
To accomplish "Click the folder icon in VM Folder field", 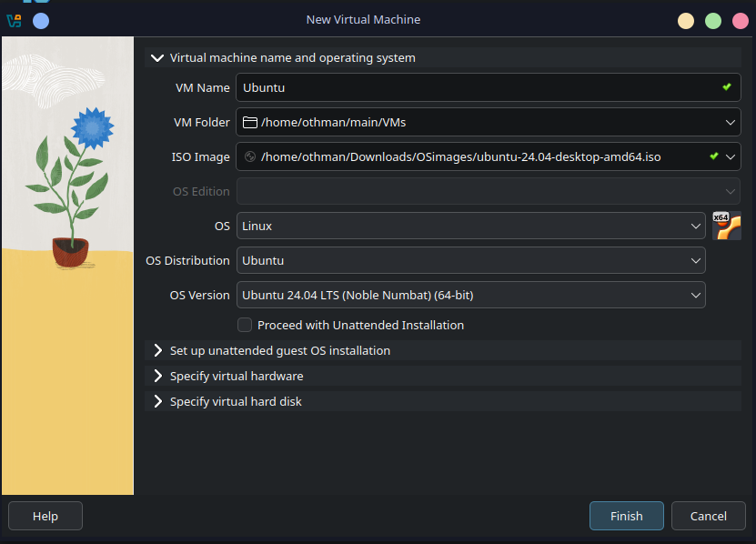I will (249, 122).
